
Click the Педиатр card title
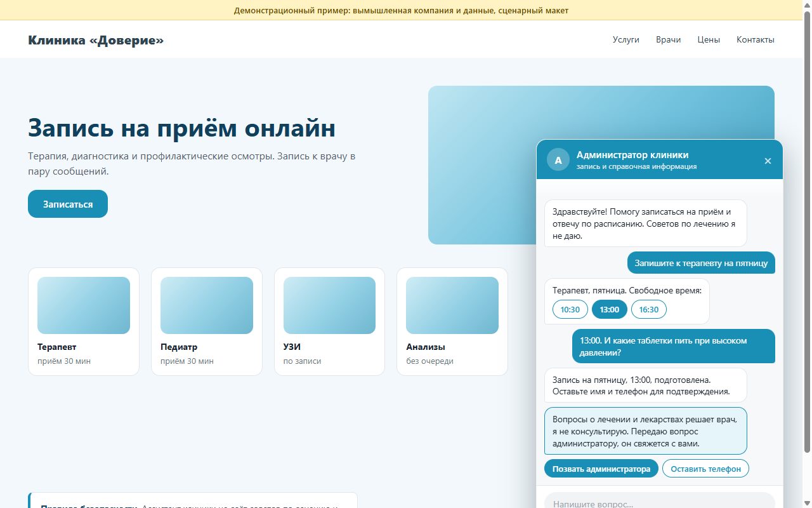pos(179,347)
